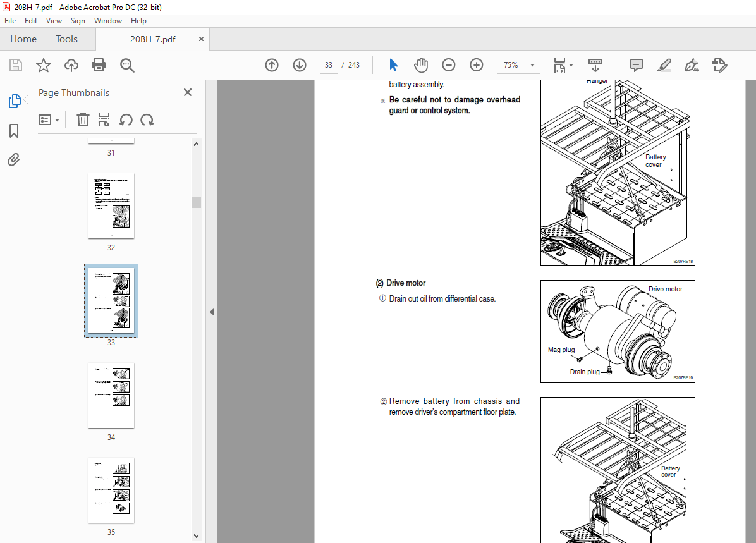Click the upload to cloud icon

click(71, 65)
